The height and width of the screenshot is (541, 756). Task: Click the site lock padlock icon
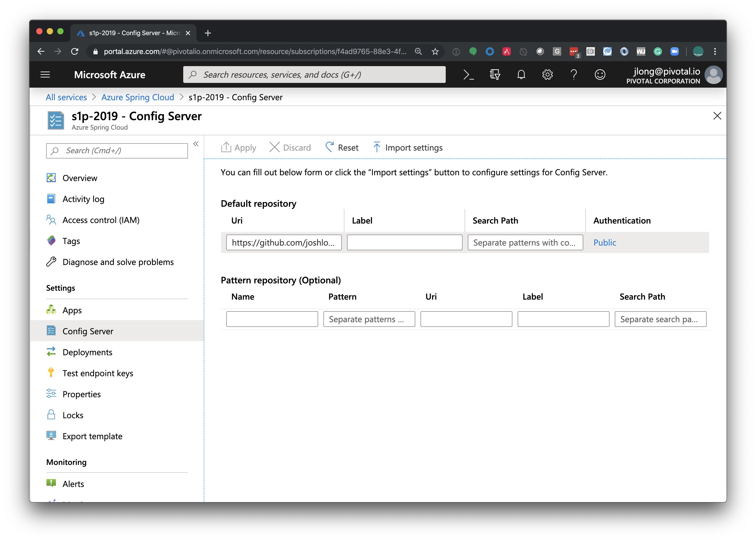[95, 51]
